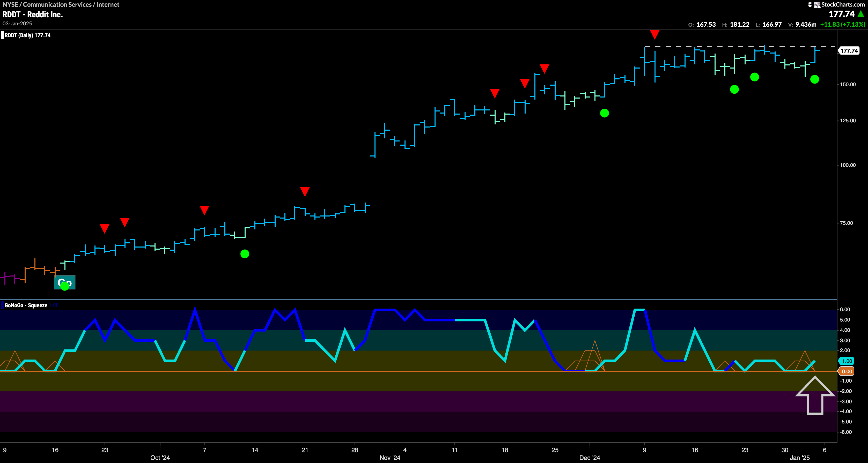Click the green circle below the Oct 11 bar
This screenshot has width=868, height=463.
pyautogui.click(x=245, y=254)
